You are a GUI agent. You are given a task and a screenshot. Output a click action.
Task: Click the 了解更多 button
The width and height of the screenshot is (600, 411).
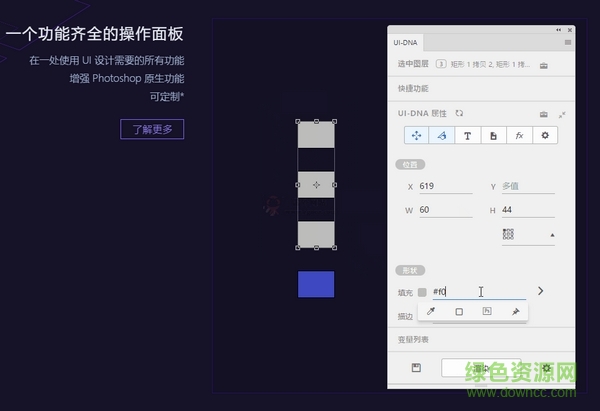152,129
